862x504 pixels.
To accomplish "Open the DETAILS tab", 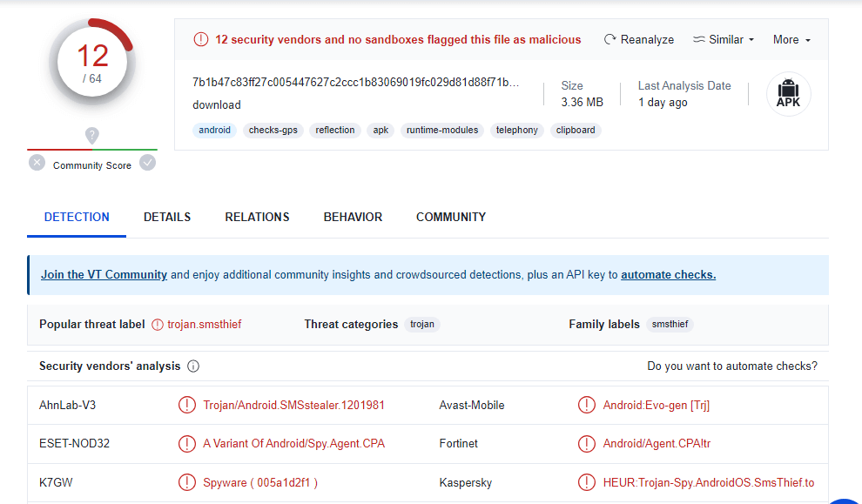I will click(x=167, y=217).
